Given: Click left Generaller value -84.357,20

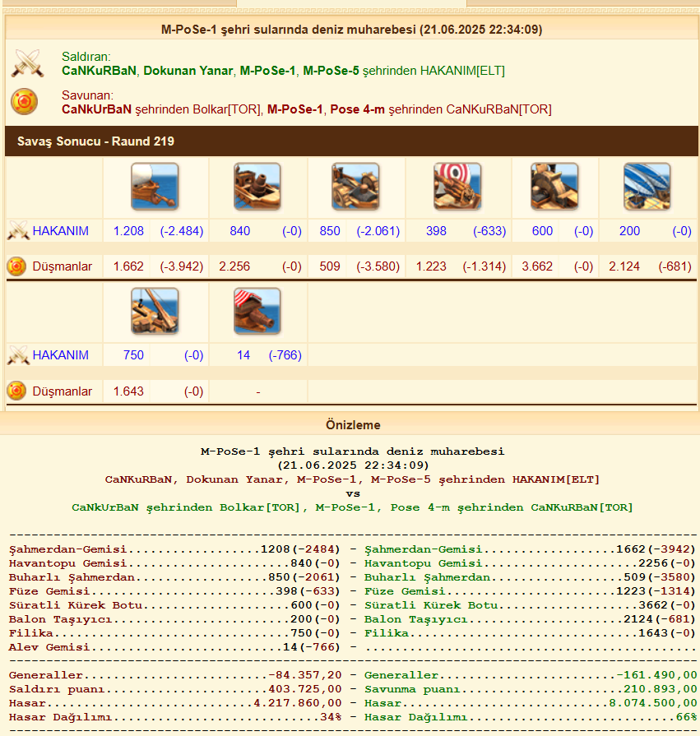Looking at the screenshot, I should 305,675.
